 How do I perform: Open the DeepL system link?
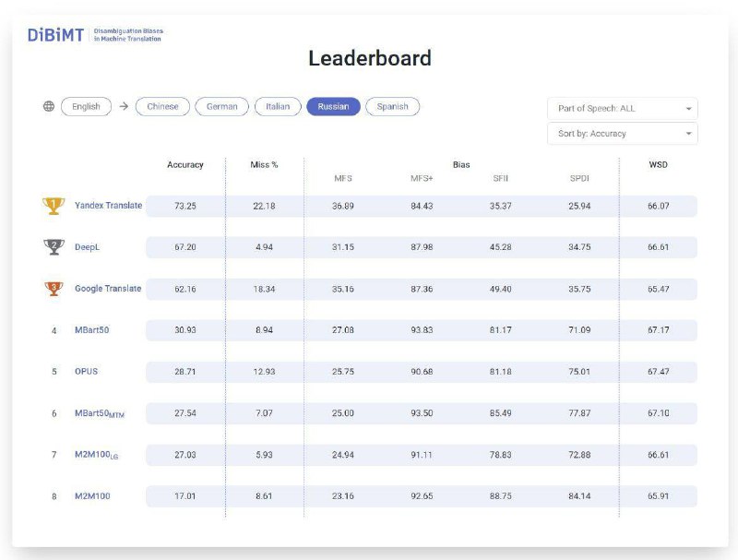click(x=88, y=247)
